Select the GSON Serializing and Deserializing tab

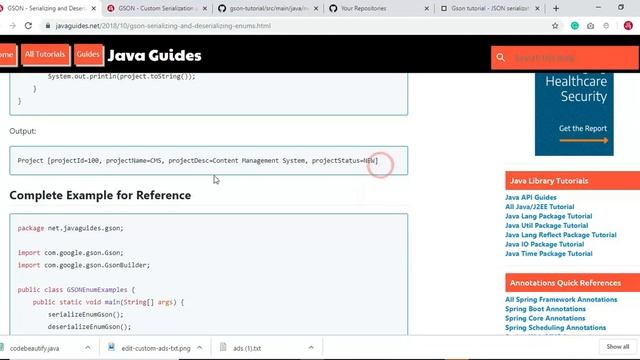coord(46,8)
